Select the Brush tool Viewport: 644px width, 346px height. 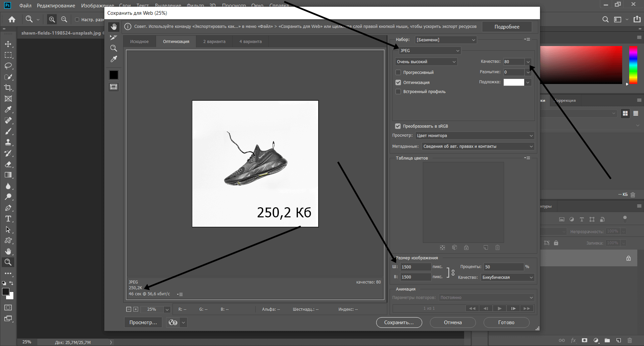[8, 131]
